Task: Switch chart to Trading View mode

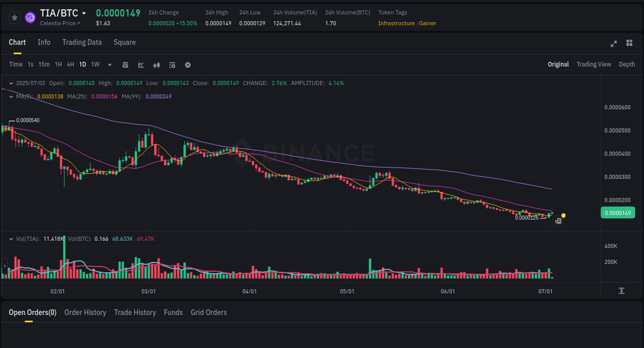Action: [x=594, y=64]
